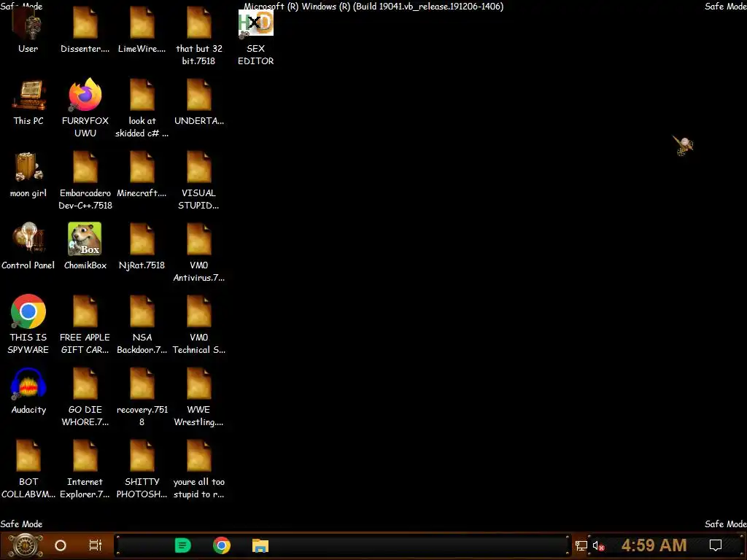Click the network tray icon
747x560 pixels.
point(581,545)
